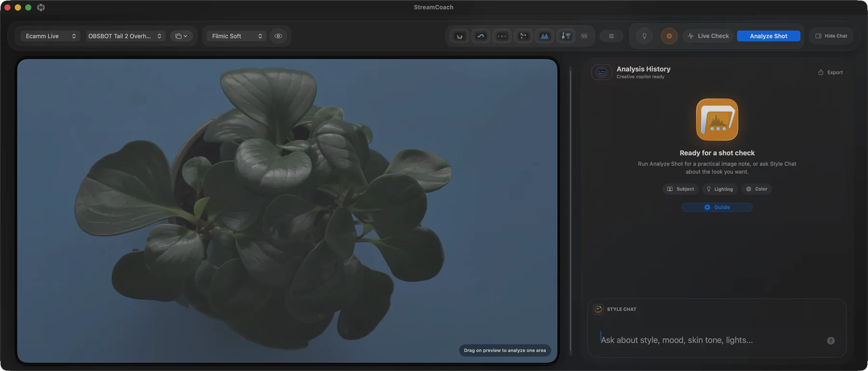Screen dimensions: 868x371
Task: Open the vectorscope dots icon
Action: click(523, 36)
